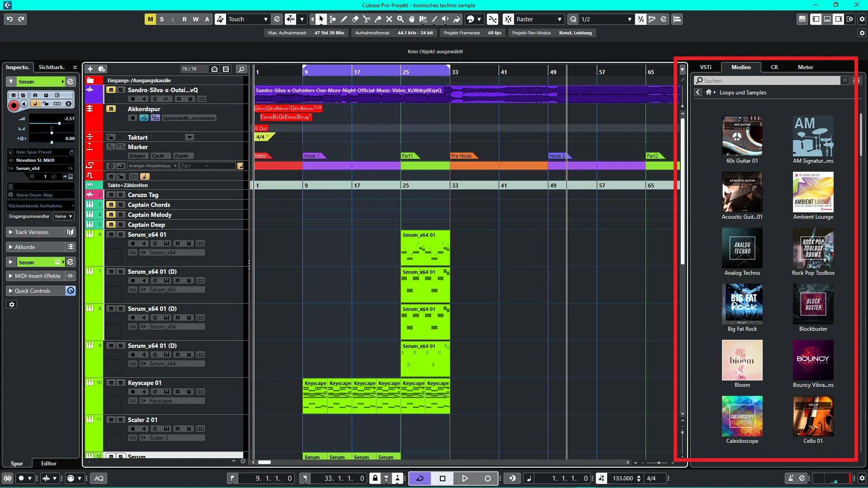Click the Add Track plus icon
The image size is (868, 488).
[90, 69]
